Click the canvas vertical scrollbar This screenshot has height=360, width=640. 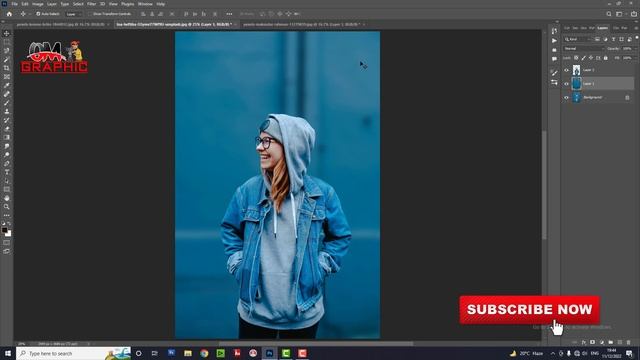coord(544,185)
